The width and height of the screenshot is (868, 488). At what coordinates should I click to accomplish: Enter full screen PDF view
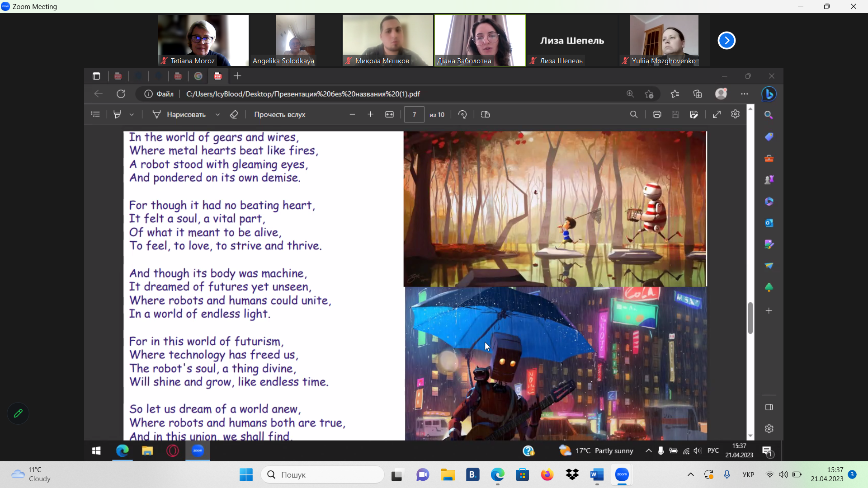pyautogui.click(x=717, y=114)
